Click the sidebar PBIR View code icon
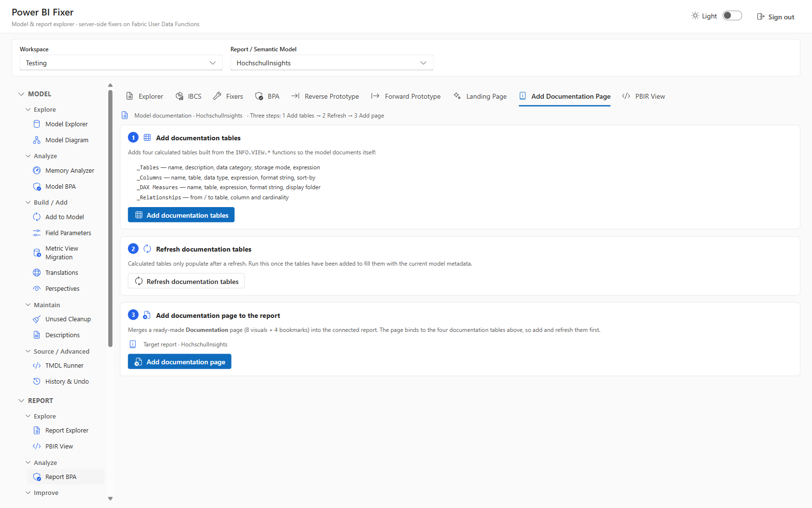This screenshot has width=812, height=508. click(37, 446)
